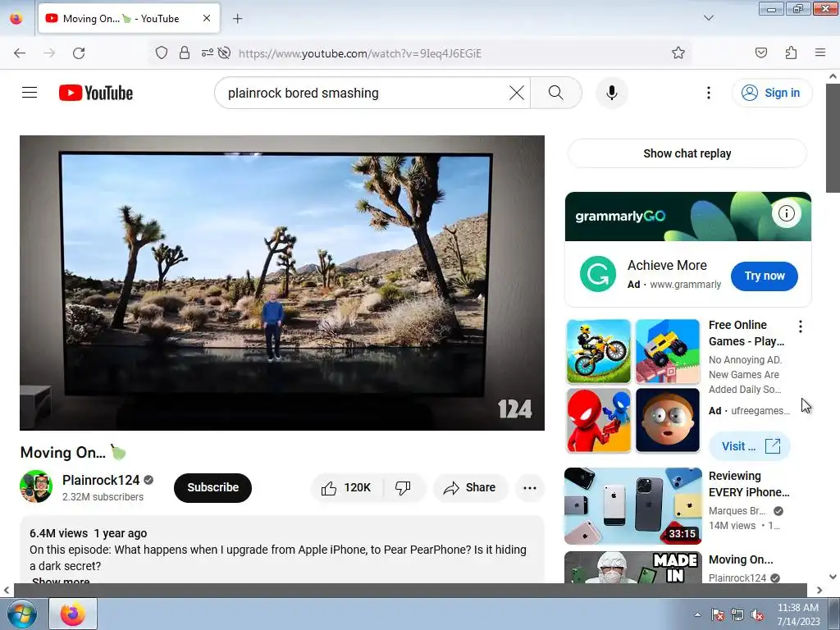Start voice search with the microphone
840x630 pixels.
(x=611, y=93)
